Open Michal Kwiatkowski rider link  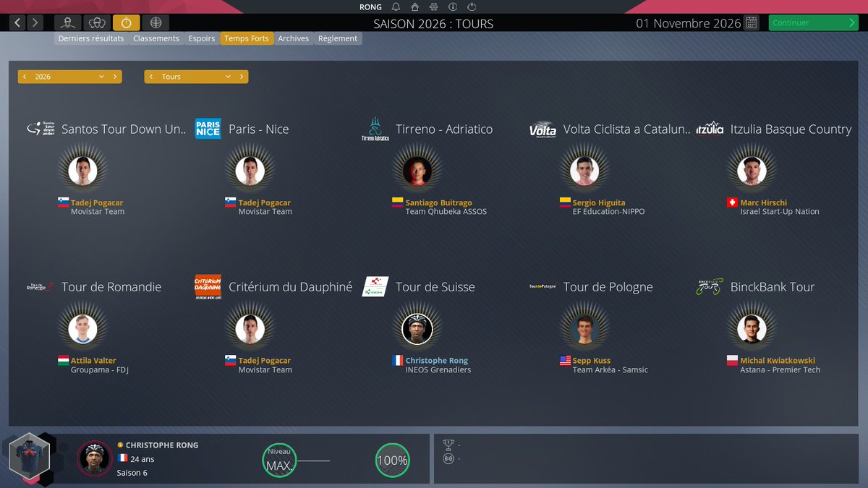coord(778,361)
